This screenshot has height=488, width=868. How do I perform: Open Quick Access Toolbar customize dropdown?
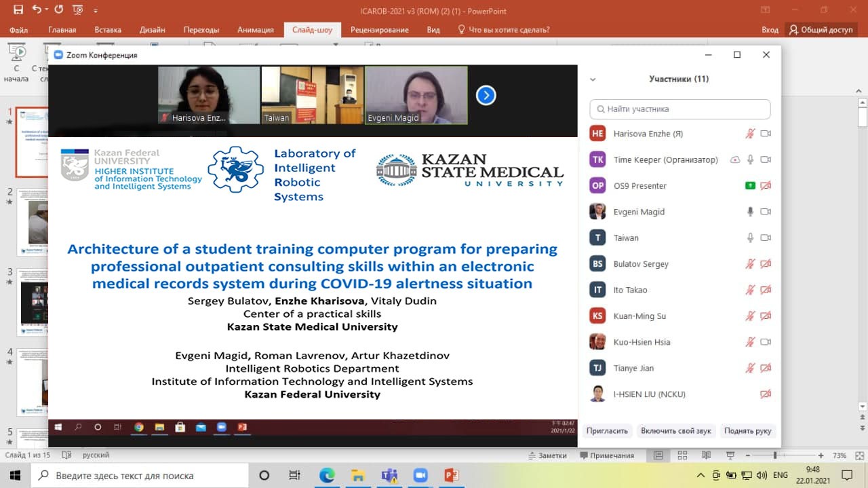[95, 11]
